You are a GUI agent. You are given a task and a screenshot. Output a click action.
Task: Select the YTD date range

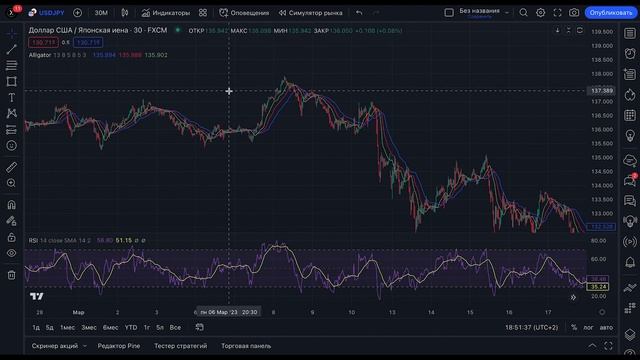pyautogui.click(x=131, y=327)
